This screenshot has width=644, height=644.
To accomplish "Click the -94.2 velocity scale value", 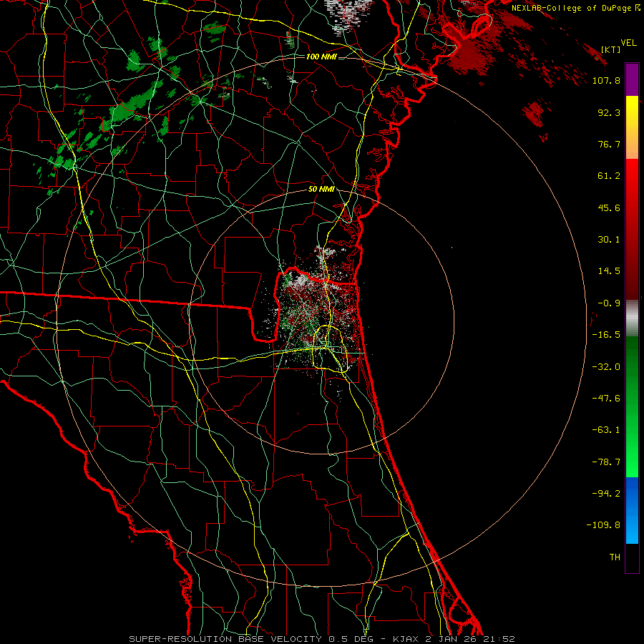I will (606, 493).
